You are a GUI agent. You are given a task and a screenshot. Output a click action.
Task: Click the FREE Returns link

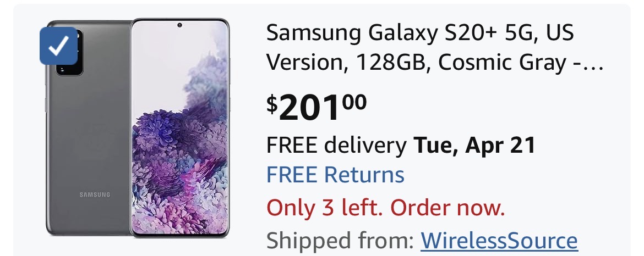[335, 175]
